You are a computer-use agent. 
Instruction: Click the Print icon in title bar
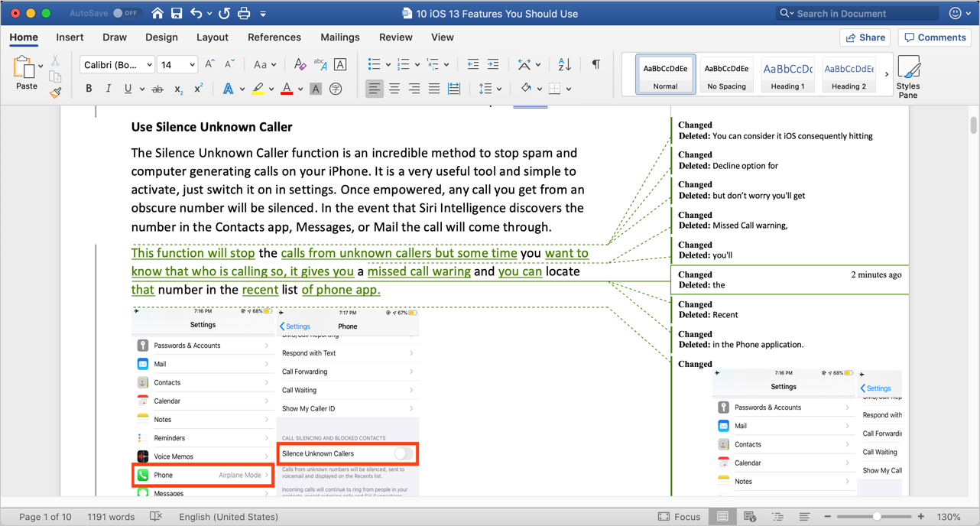[x=243, y=13]
